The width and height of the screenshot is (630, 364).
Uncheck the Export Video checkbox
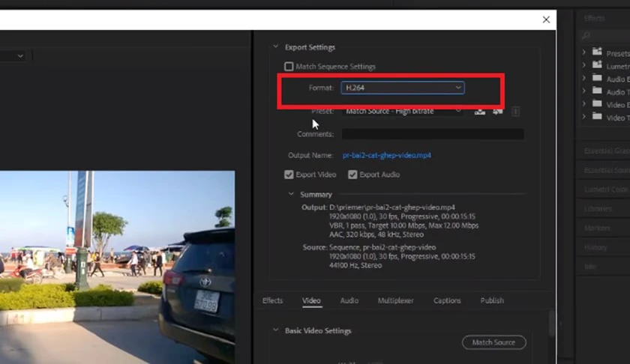click(x=289, y=175)
